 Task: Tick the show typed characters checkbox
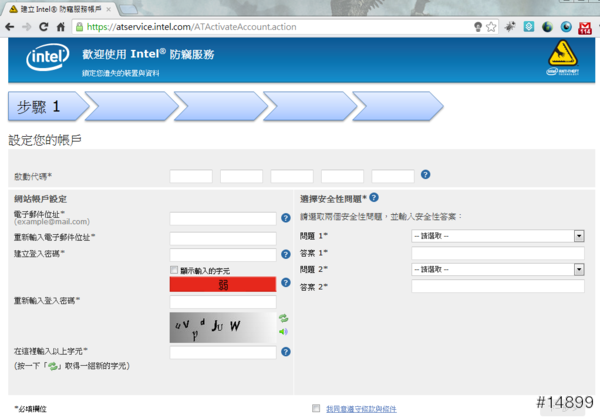pos(174,270)
